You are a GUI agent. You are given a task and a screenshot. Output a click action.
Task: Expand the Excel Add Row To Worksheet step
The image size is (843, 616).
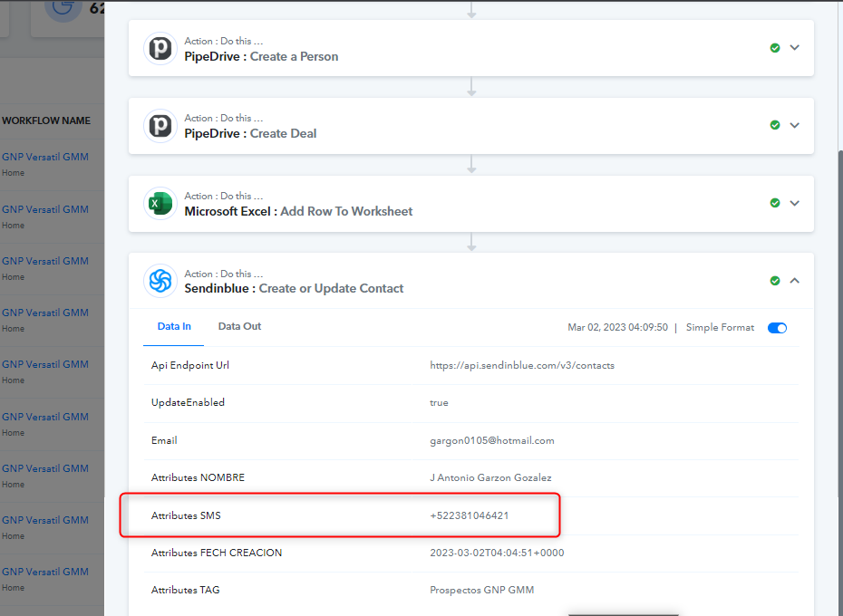click(x=795, y=203)
